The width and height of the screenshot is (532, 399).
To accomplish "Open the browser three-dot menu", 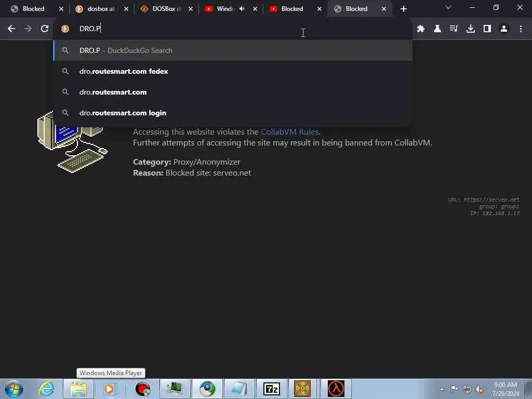I will (x=521, y=29).
